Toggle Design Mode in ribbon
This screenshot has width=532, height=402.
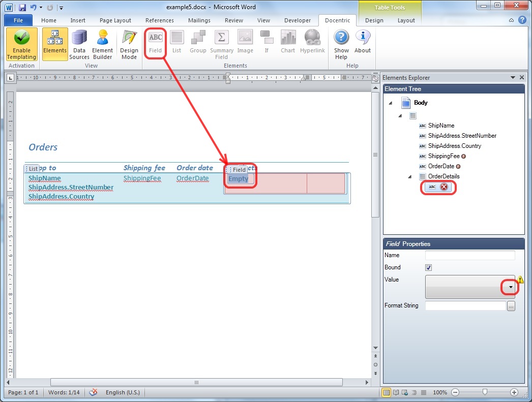[x=129, y=44]
